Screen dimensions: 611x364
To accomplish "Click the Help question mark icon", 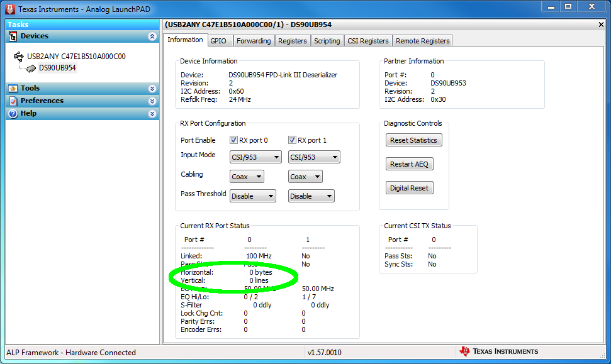I will point(13,113).
